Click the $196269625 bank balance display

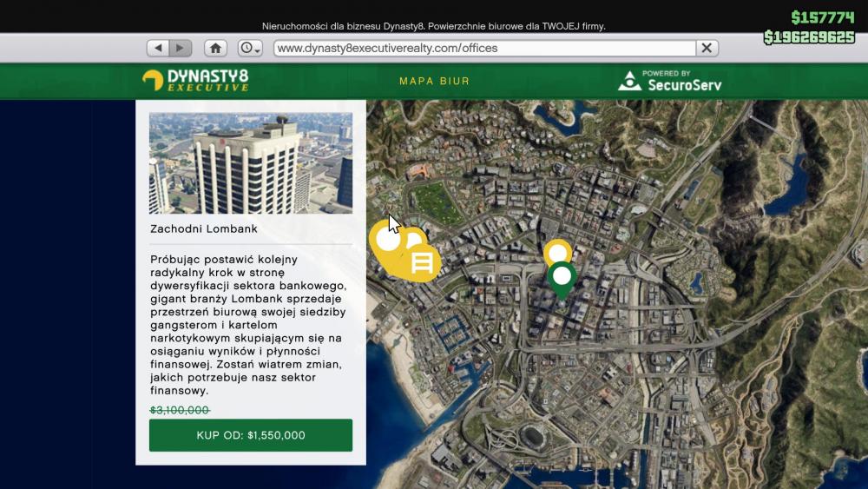(809, 37)
